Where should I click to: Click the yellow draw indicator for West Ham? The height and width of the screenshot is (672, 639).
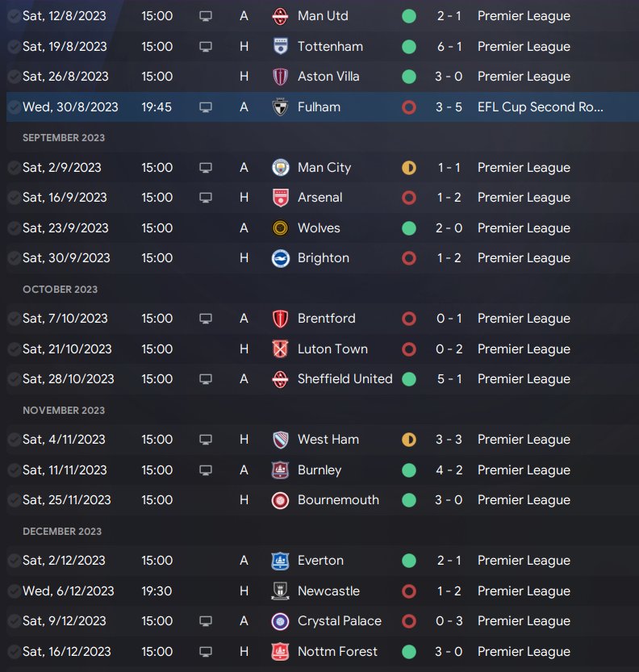pos(409,440)
